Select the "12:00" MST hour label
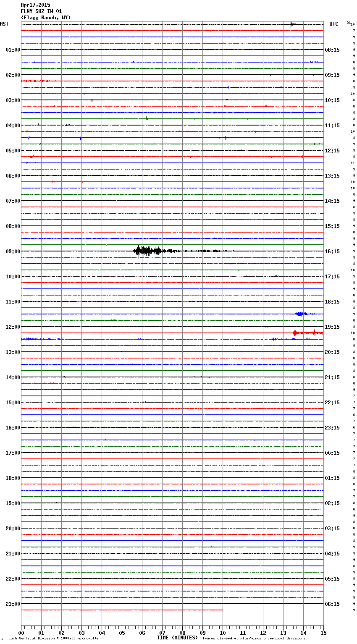357x644 pixels. 13,327
